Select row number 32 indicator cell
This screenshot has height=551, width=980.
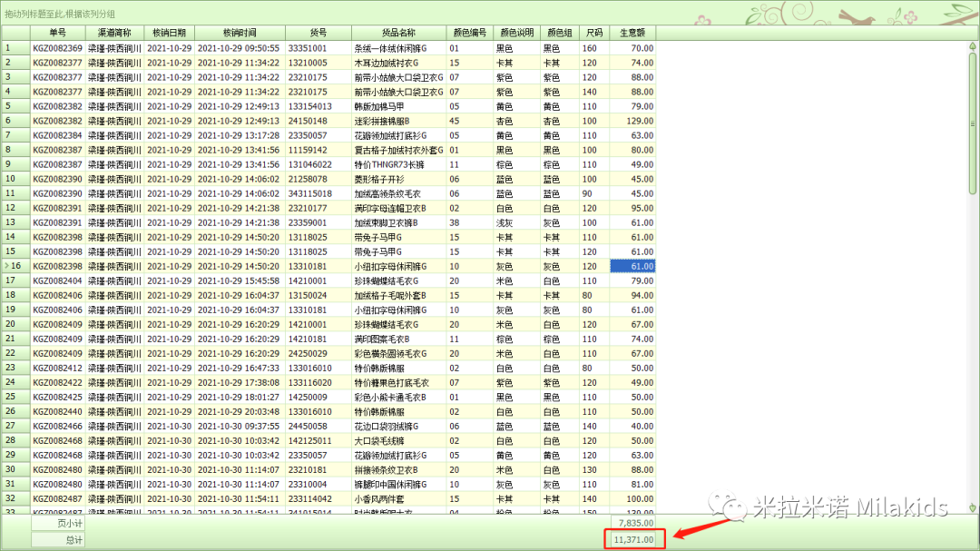15,499
